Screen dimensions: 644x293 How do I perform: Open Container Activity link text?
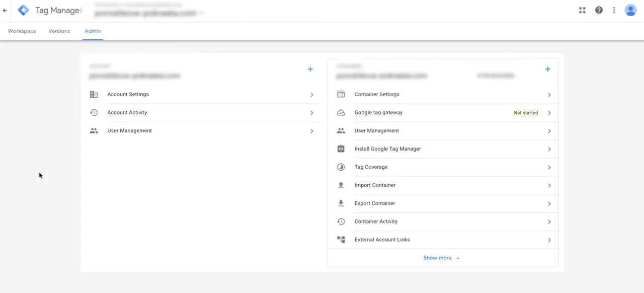click(x=376, y=221)
